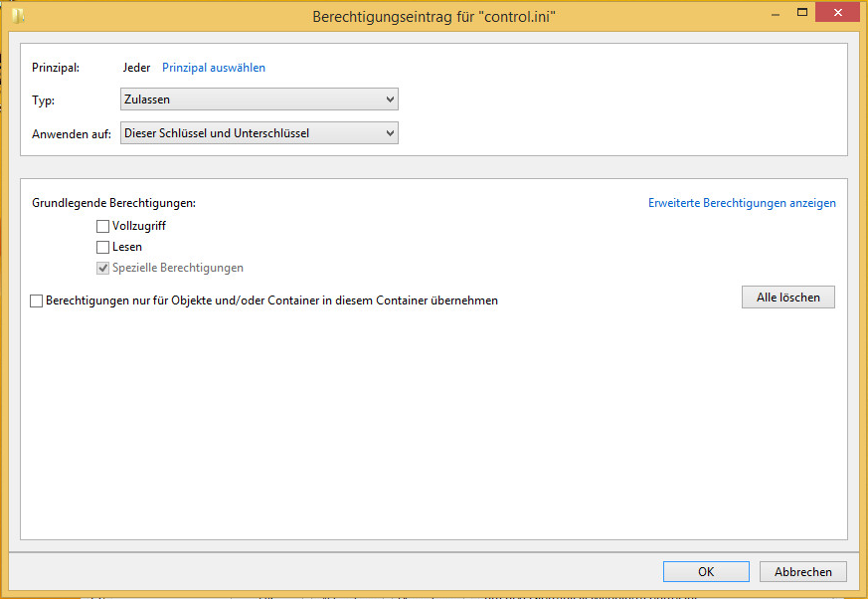Tick the Vollzugriff checkbox
Image resolution: width=868 pixels, height=599 pixels.
click(102, 227)
